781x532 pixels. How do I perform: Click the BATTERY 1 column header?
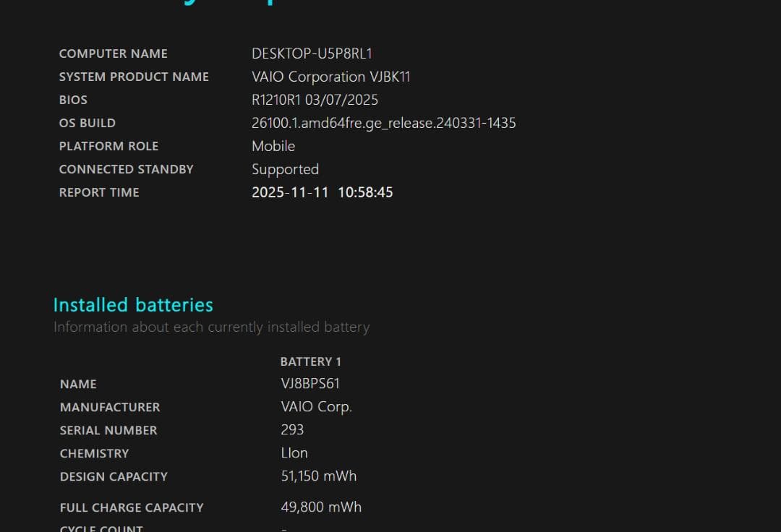[x=310, y=361]
